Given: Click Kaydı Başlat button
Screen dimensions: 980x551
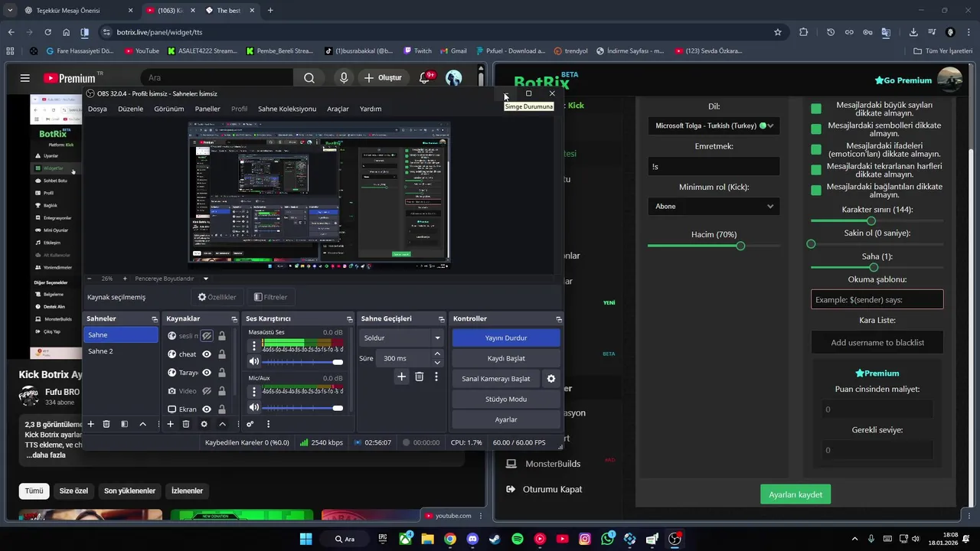Looking at the screenshot, I should (x=506, y=358).
